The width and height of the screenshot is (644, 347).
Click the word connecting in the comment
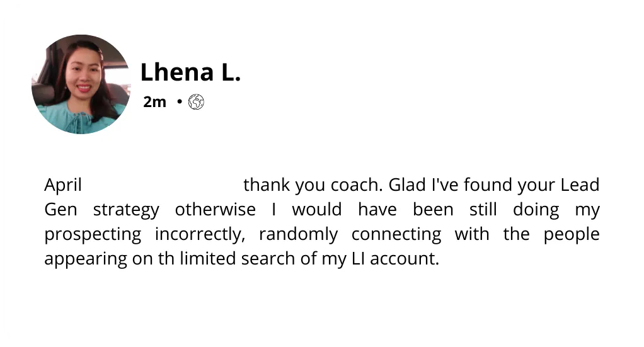point(396,235)
